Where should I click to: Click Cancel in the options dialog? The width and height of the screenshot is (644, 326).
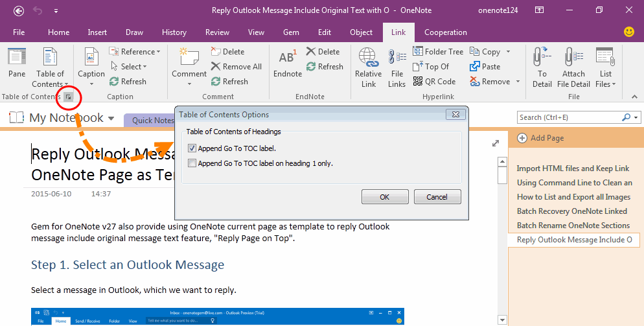click(x=437, y=197)
